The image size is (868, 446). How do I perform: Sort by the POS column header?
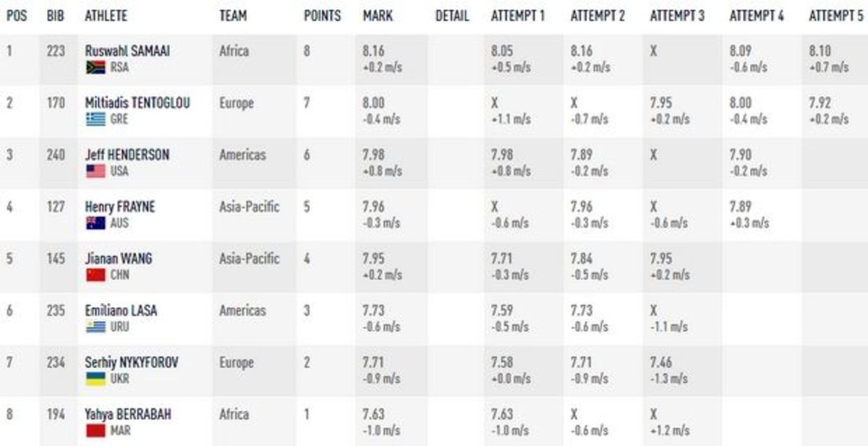[x=17, y=16]
